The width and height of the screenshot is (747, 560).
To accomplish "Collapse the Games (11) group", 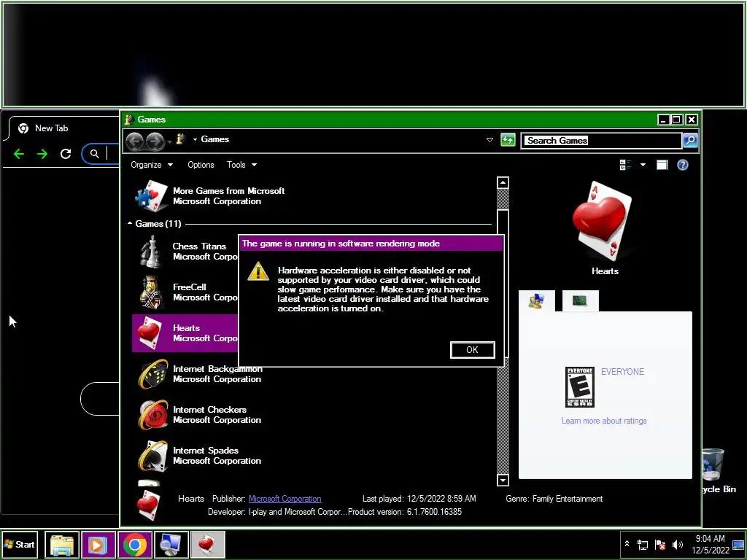I will point(130,223).
